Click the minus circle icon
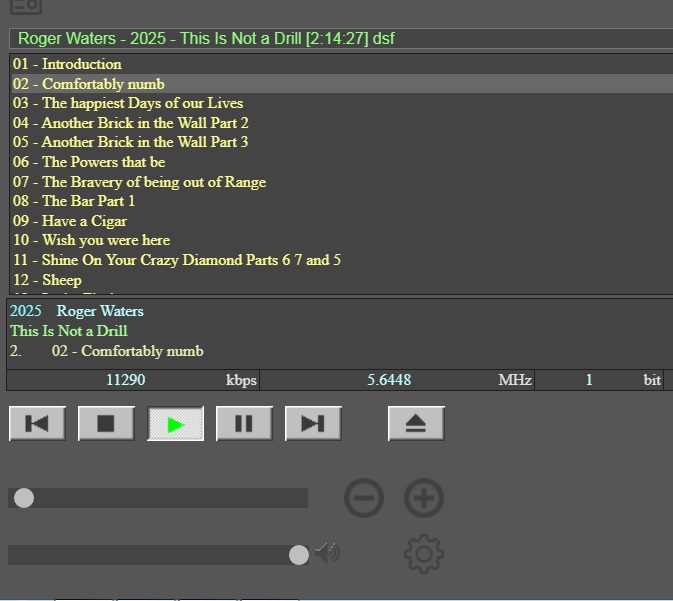The image size is (673, 601). pos(364,498)
